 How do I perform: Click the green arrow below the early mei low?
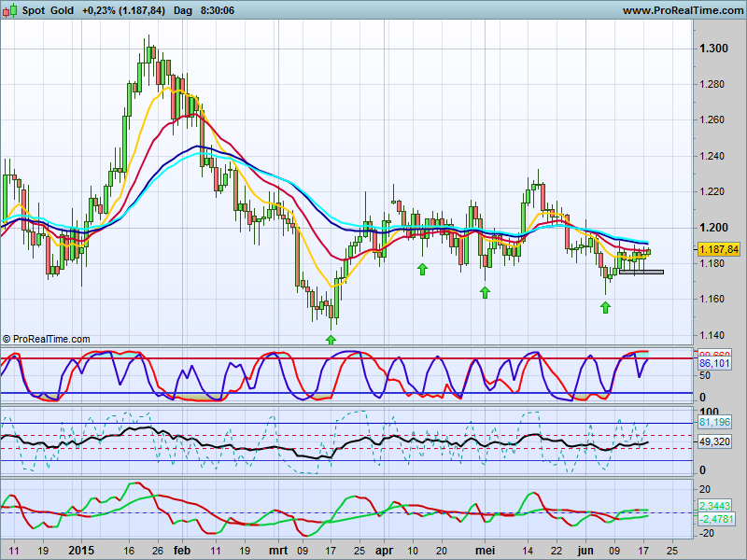point(485,292)
